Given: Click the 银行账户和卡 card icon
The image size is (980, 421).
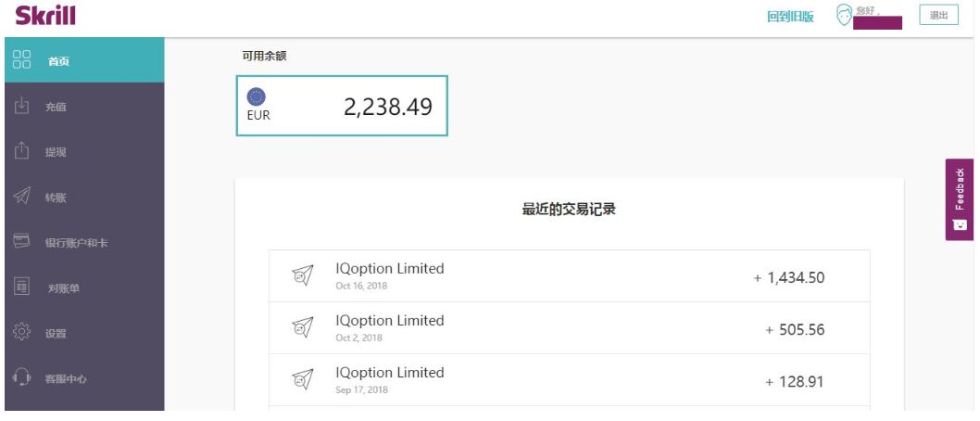Looking at the screenshot, I should click(x=22, y=241).
